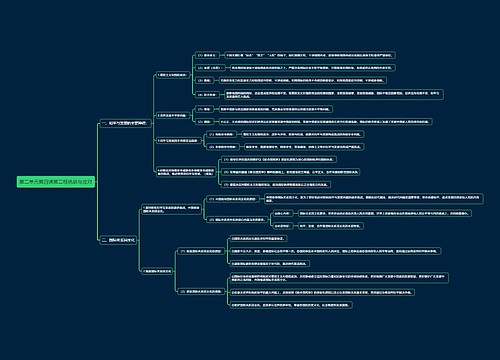Click the two-line sub-node 1 under 国际关系民主化
This screenshot has width=500, height=360.
[x=171, y=209]
